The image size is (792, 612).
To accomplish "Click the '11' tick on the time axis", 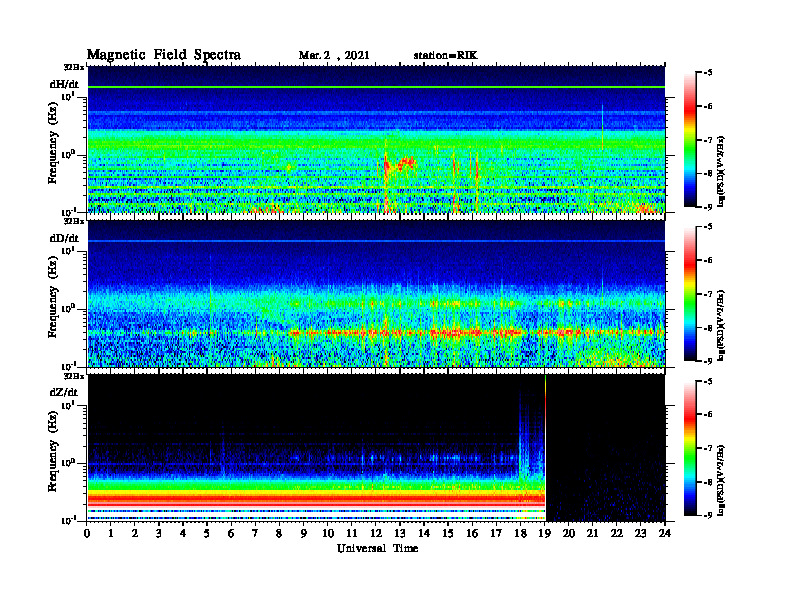I will click(x=352, y=534).
